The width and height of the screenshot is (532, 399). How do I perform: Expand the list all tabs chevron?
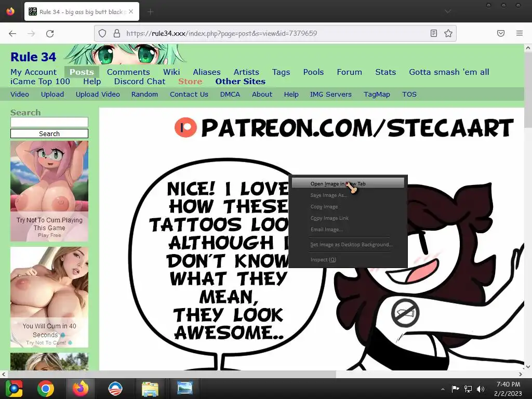[x=448, y=11]
